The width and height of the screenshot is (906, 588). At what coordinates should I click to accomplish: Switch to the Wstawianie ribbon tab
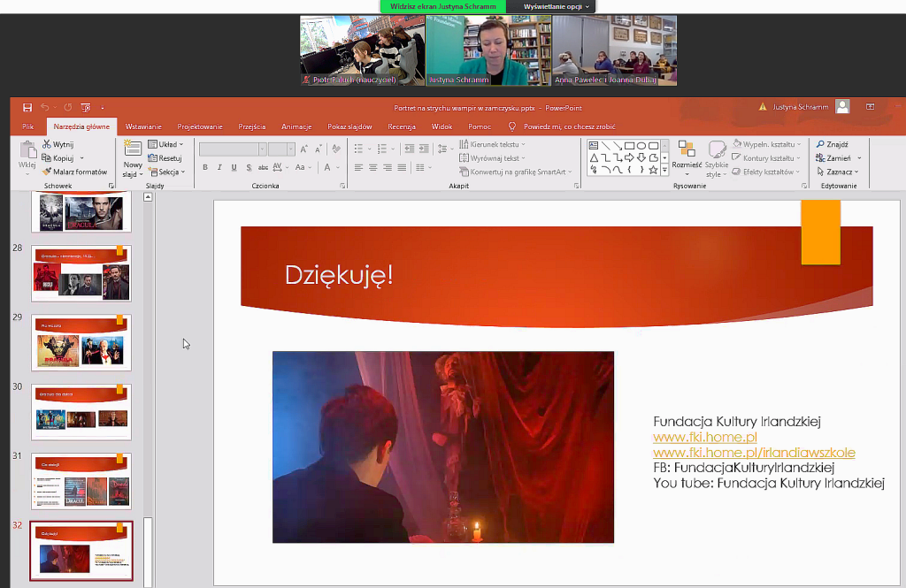point(143,126)
